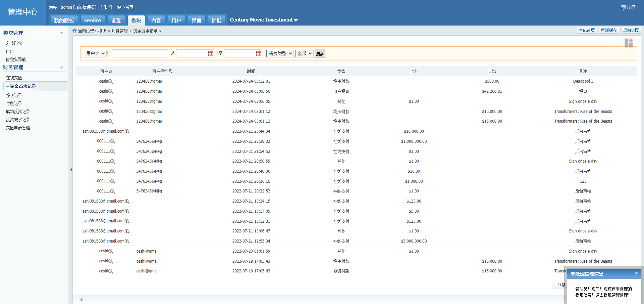The height and width of the screenshot is (304, 644).
Task: Click the plus icon at bottom left
Action: click(81, 299)
